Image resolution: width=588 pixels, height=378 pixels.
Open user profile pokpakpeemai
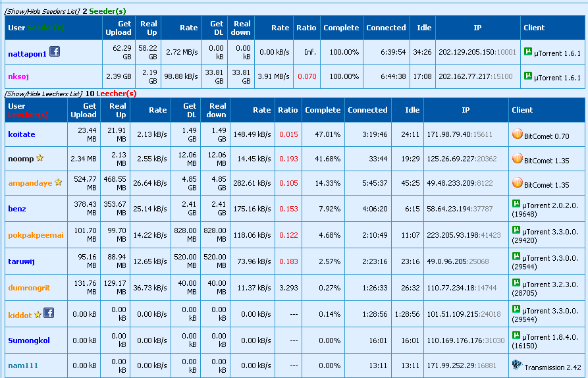(x=36, y=235)
